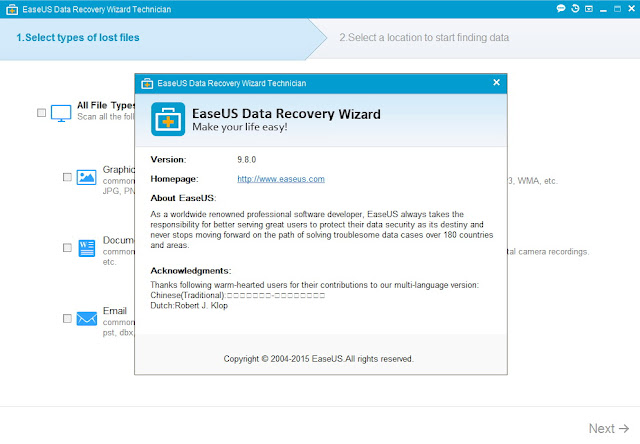Tick the Email checkbox

tap(67, 318)
